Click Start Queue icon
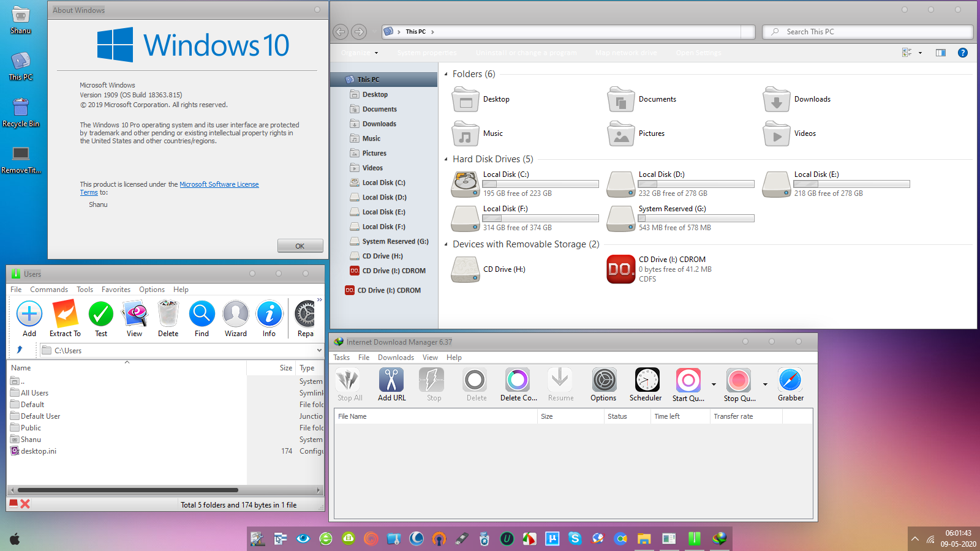Viewport: 980px width, 551px height. [688, 380]
